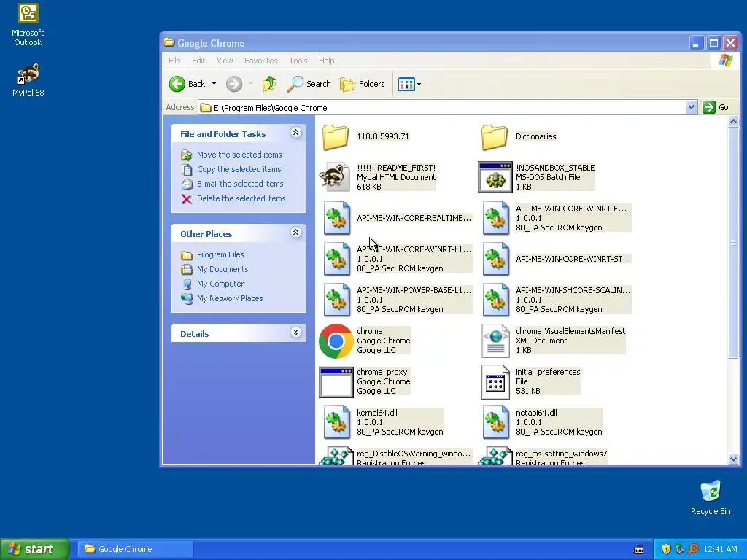Click the scrollbar up arrow
This screenshot has height=560, width=747.
click(x=733, y=122)
